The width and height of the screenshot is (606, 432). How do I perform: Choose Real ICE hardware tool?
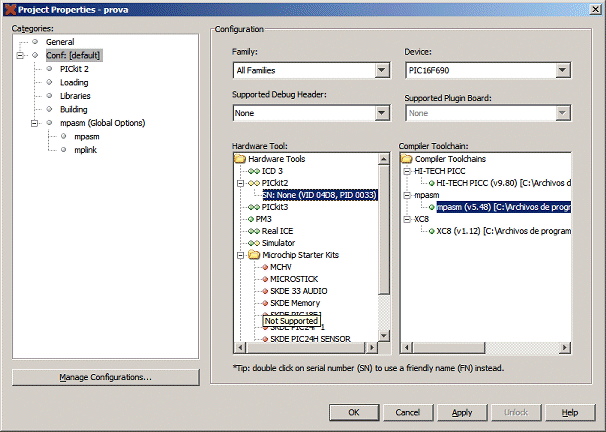click(x=276, y=231)
